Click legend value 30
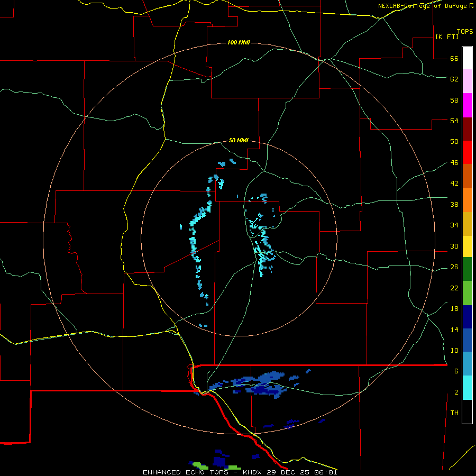The height and width of the screenshot is (476, 476). coord(454,246)
